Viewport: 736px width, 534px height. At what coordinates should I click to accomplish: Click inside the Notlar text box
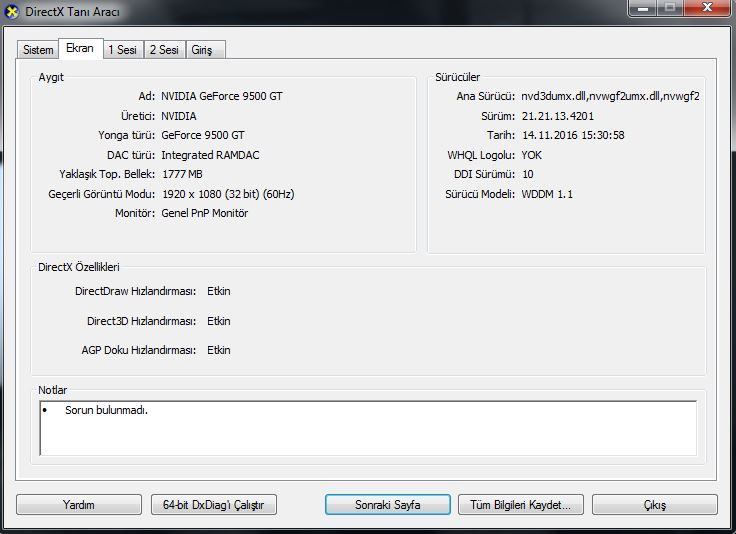pyautogui.click(x=368, y=428)
